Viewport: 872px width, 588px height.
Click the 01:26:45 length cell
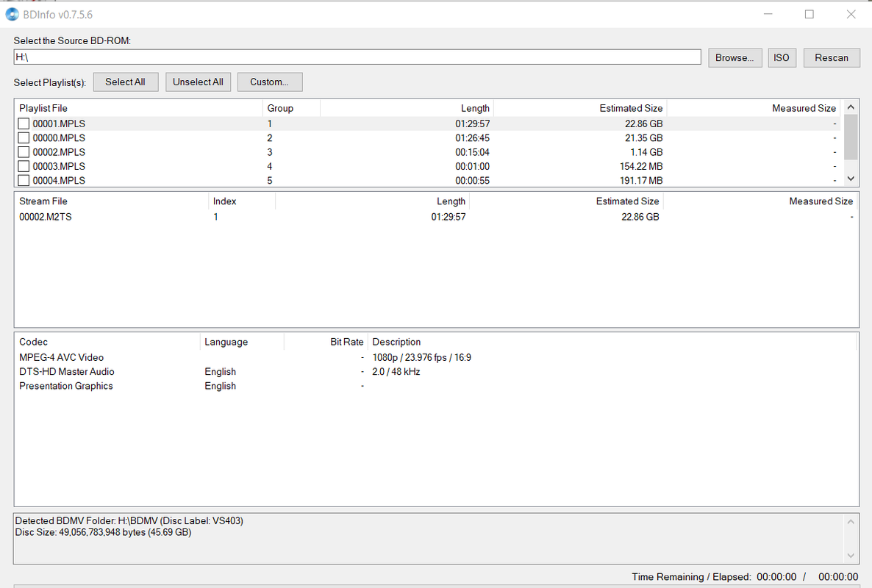coord(472,138)
